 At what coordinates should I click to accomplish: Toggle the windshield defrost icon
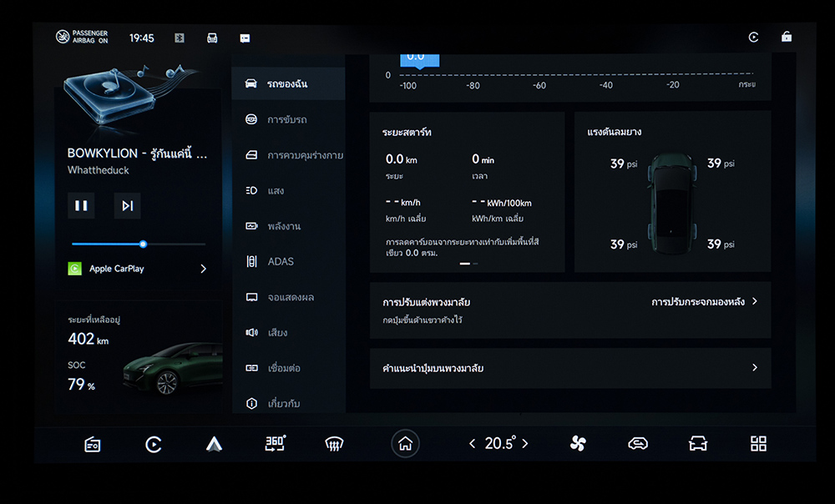pyautogui.click(x=334, y=444)
